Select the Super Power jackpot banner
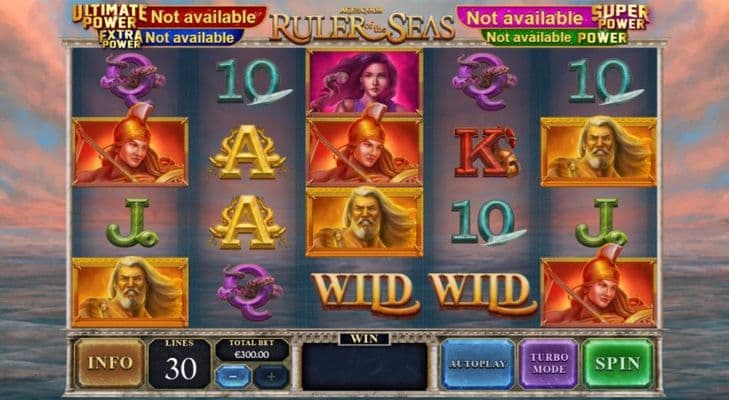Image resolution: width=729 pixels, height=400 pixels. click(x=553, y=18)
